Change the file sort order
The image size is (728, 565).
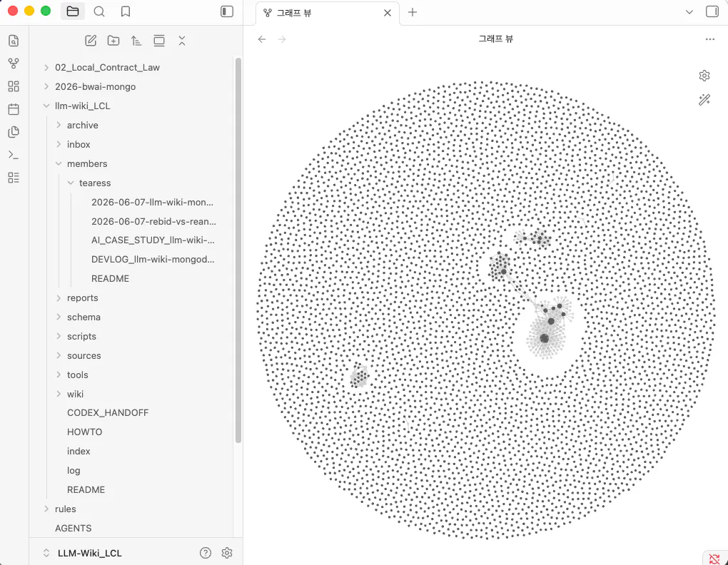click(136, 41)
